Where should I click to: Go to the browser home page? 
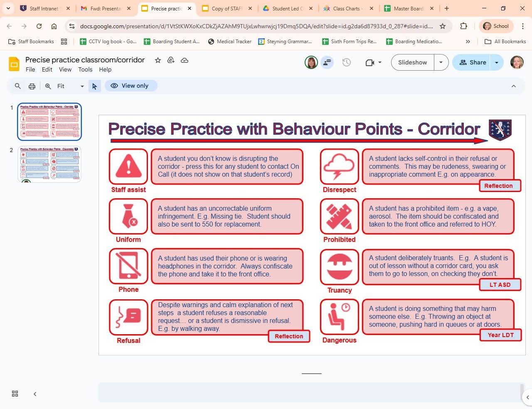[x=54, y=26]
